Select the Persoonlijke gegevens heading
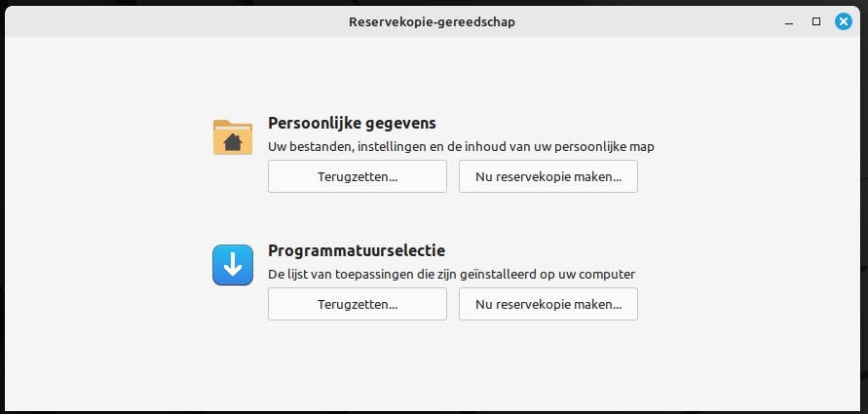868x414 pixels. pos(352,124)
